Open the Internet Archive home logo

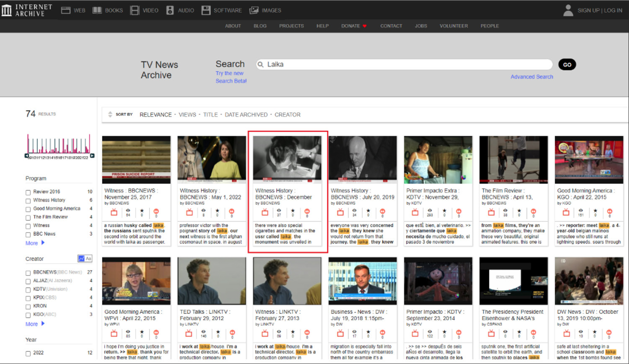27,10
